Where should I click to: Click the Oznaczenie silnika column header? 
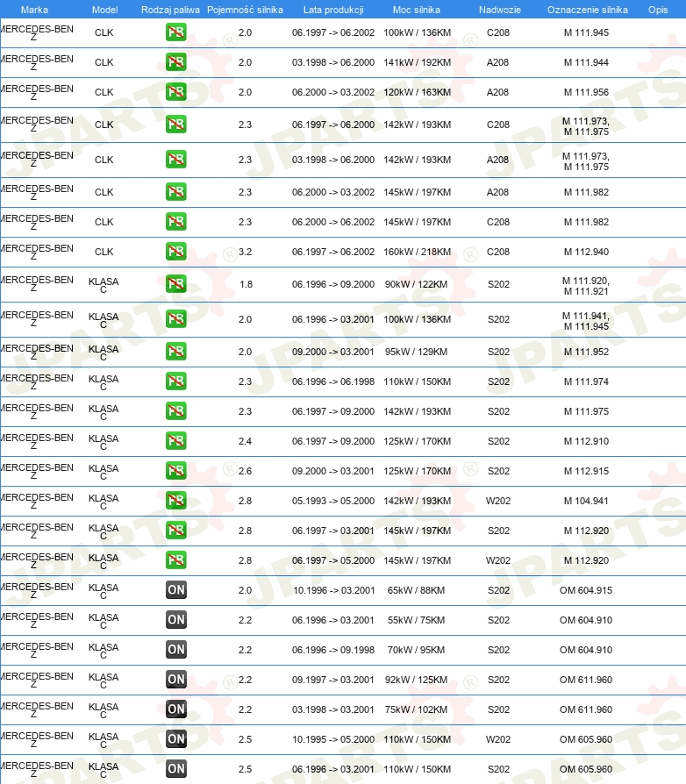(588, 10)
